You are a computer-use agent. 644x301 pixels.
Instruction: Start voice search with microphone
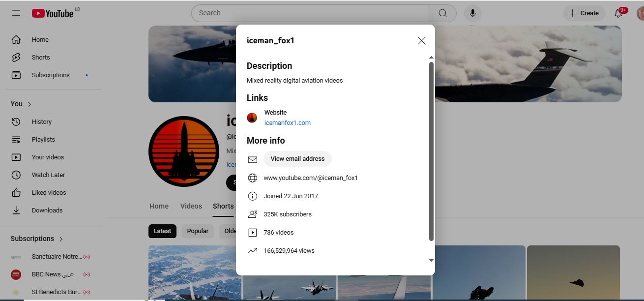[x=473, y=13]
